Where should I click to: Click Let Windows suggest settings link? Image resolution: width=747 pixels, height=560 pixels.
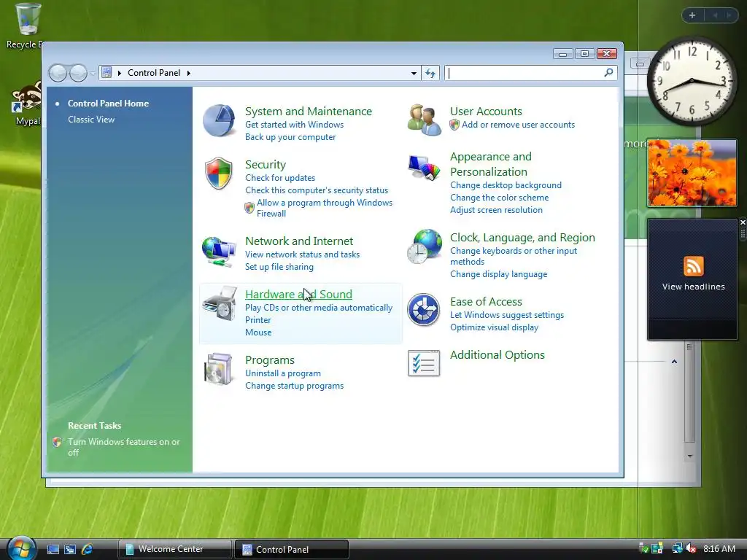(507, 315)
